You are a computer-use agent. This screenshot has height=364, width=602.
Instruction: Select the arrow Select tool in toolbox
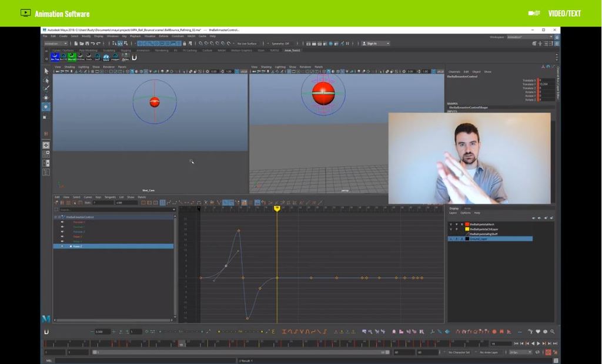46,71
